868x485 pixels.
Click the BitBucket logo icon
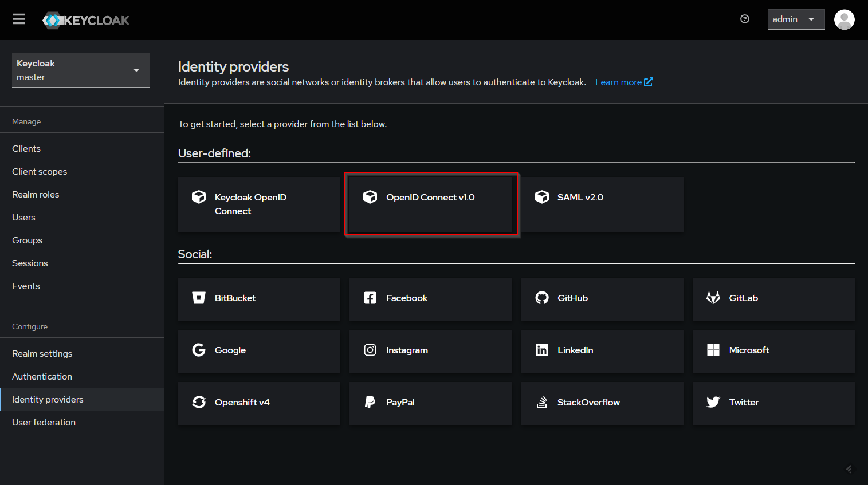coord(199,298)
